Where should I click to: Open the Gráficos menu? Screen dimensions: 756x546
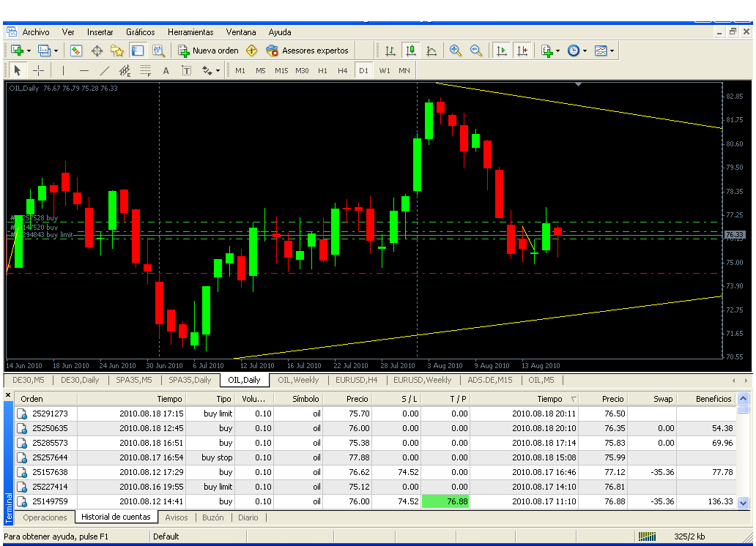coord(141,32)
